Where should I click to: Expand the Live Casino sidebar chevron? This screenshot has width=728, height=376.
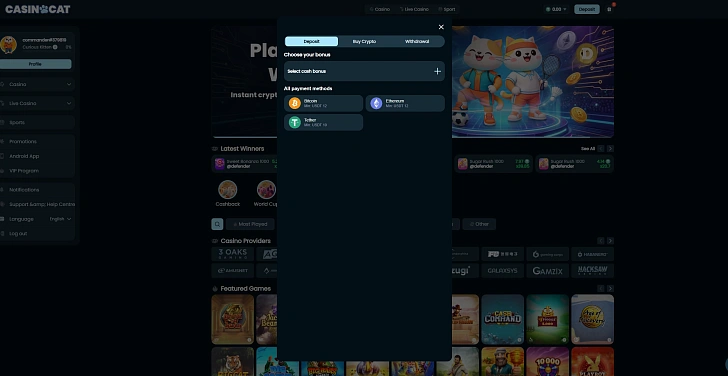click(69, 103)
